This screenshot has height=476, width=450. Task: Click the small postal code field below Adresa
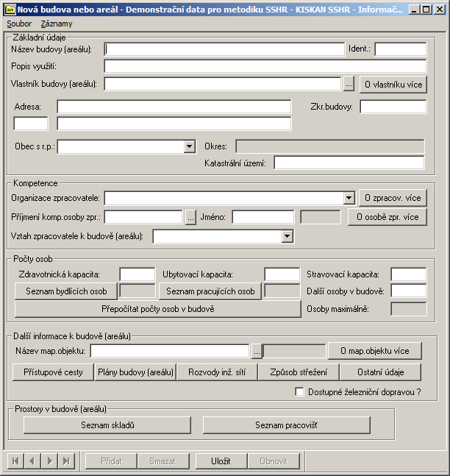(x=31, y=124)
